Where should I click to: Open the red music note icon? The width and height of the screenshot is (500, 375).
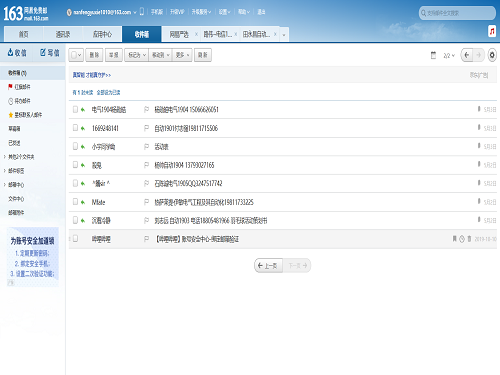pyautogui.click(x=492, y=31)
